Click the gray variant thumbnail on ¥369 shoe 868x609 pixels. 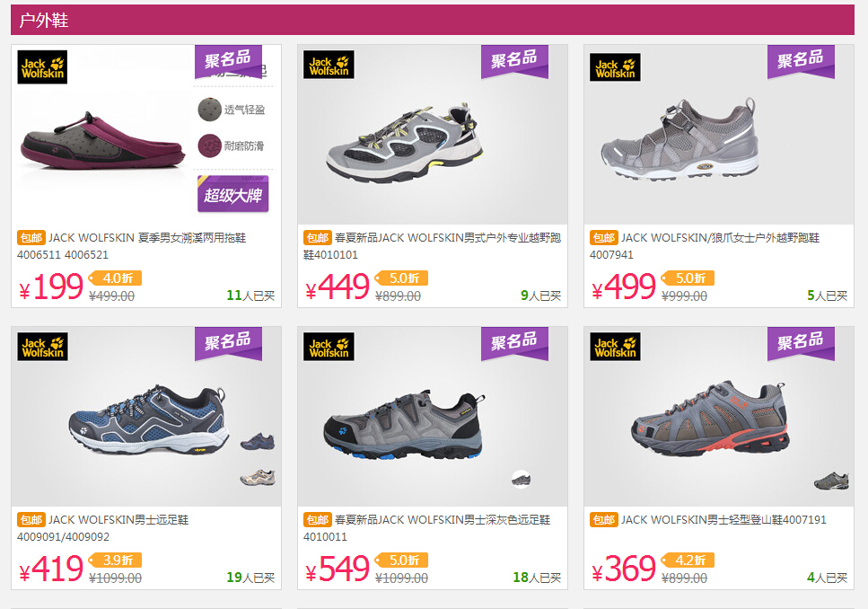(x=831, y=481)
